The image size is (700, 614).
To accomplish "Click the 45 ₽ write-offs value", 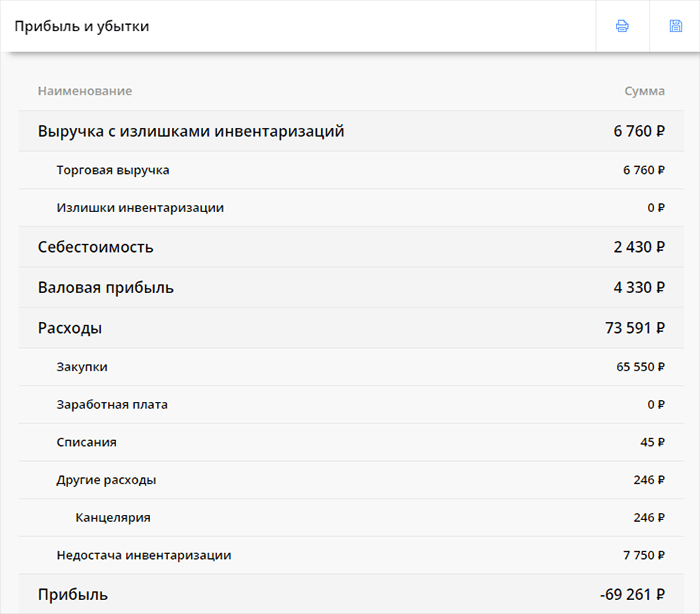I will [652, 442].
